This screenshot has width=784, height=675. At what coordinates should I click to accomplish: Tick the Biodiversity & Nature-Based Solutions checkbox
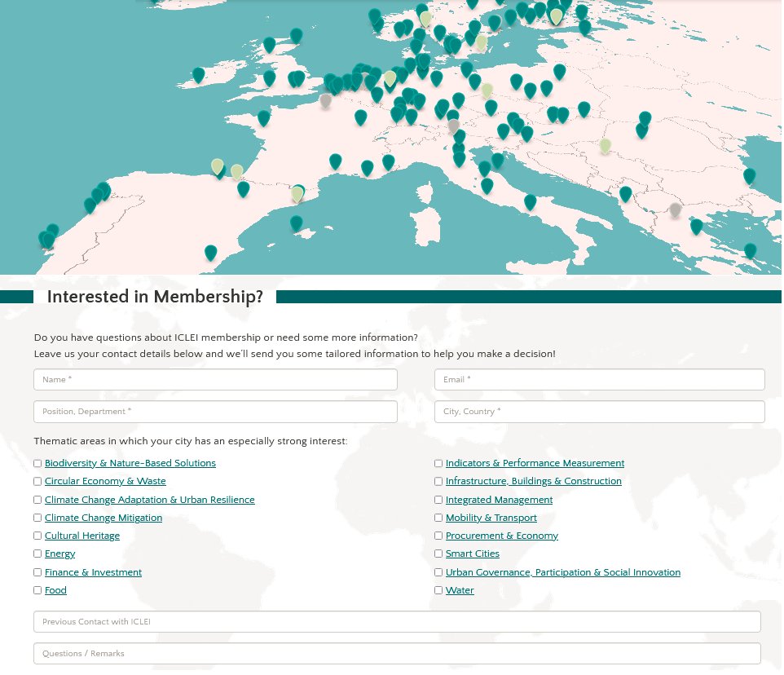coord(37,464)
